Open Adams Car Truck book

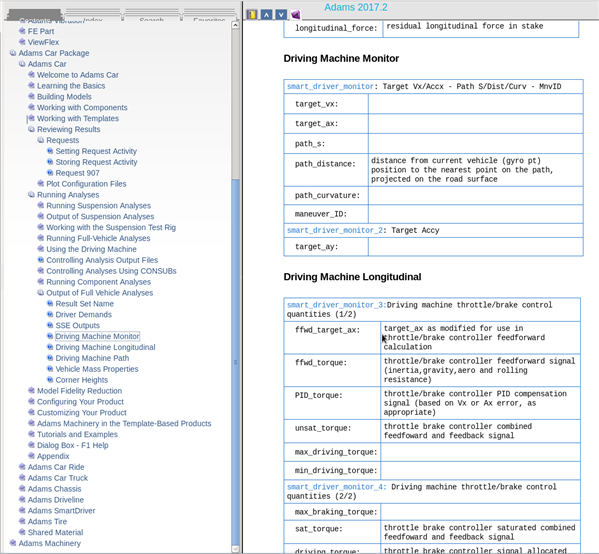(x=58, y=478)
